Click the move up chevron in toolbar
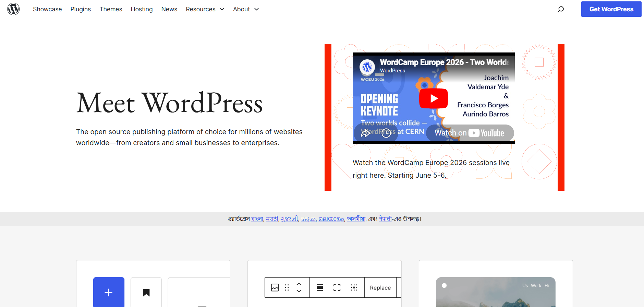Image resolution: width=644 pixels, height=307 pixels. [x=299, y=284]
